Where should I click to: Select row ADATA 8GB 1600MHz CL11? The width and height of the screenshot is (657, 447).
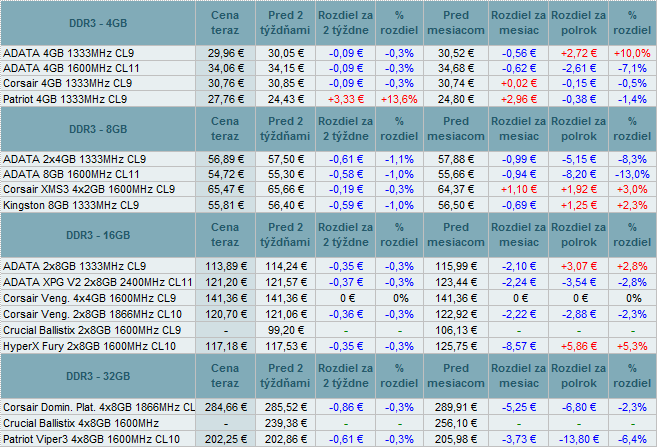coord(328,174)
